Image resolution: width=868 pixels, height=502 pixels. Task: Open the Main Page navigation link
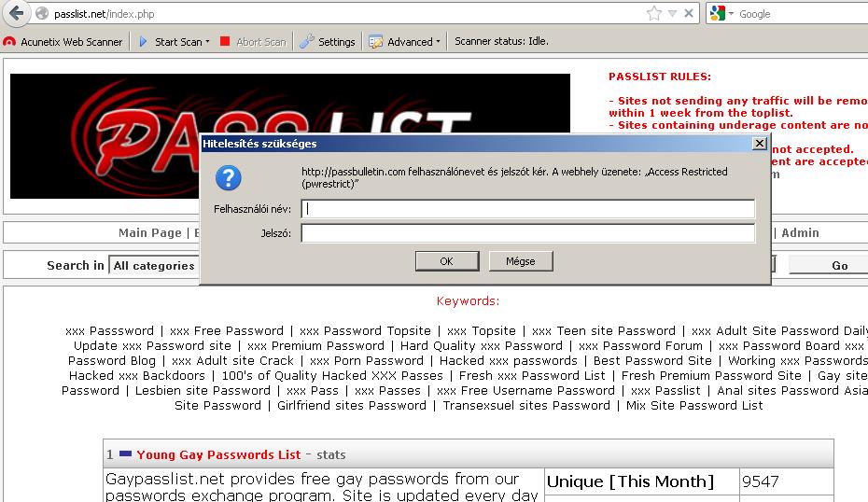(x=150, y=232)
